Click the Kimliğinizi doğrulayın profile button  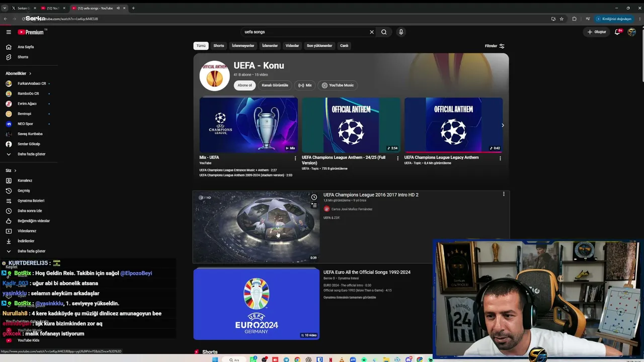[x=613, y=19]
